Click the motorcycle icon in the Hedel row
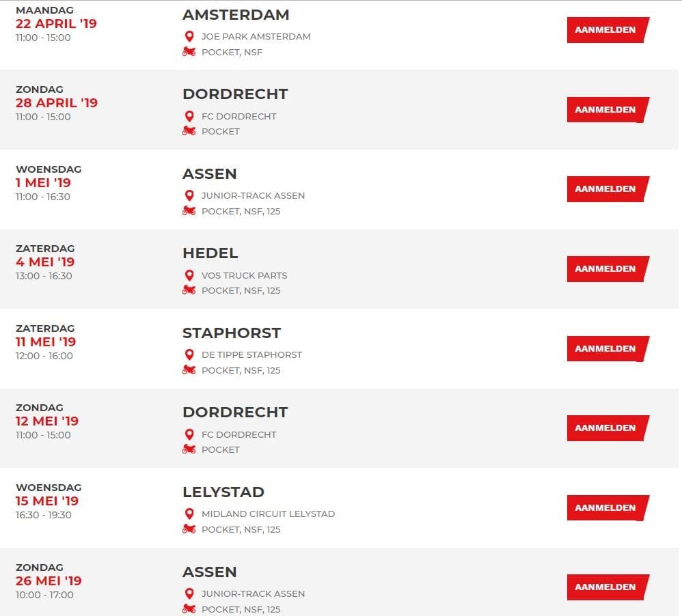682x616 pixels. 189,290
